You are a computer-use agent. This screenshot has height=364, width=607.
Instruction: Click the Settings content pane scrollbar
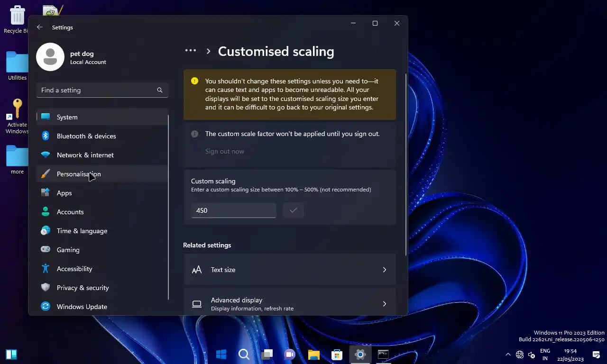pos(405,164)
